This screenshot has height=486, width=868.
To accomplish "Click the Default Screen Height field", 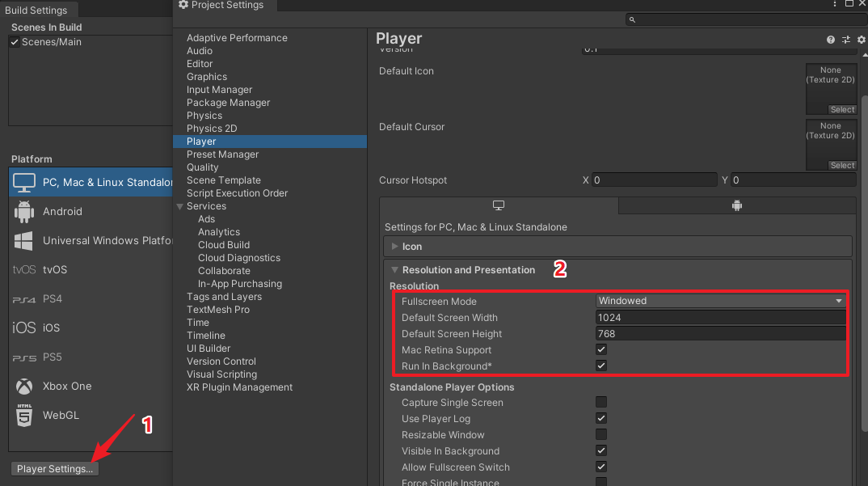I will click(721, 334).
